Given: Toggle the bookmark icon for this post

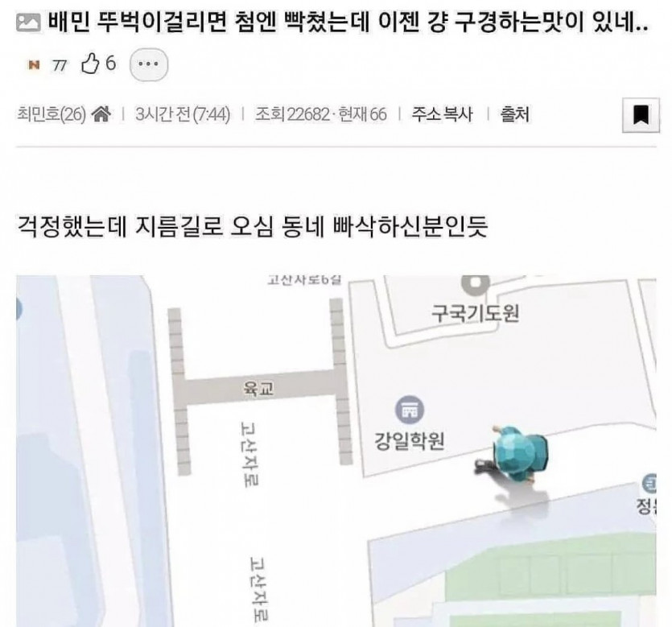Looking at the screenshot, I should tap(641, 115).
